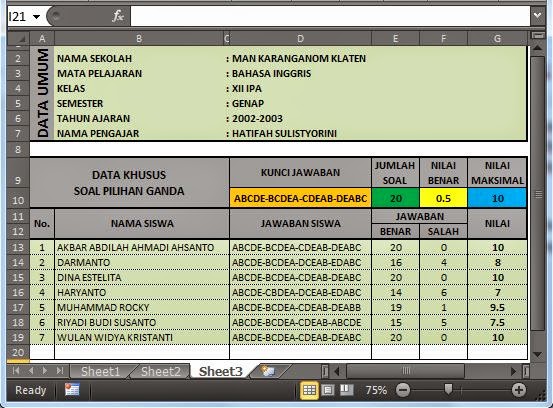This screenshot has width=553, height=408.
Task: Select column G header
Action: tap(497, 38)
